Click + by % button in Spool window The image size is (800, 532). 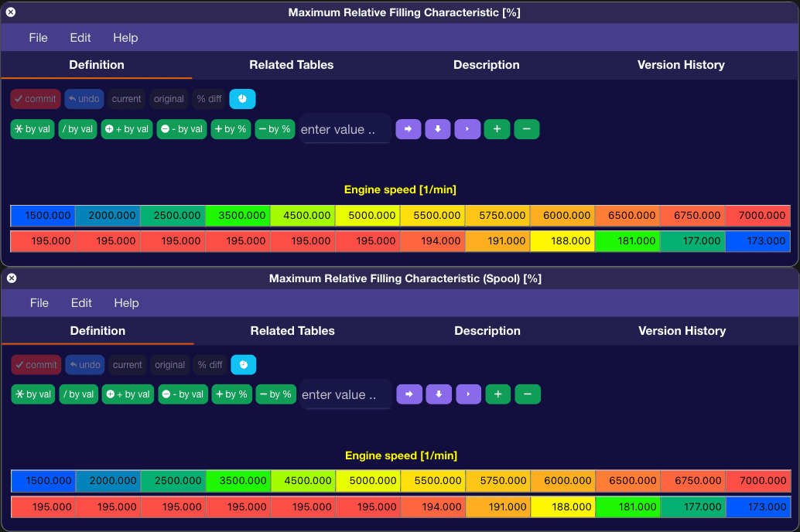[x=231, y=394]
